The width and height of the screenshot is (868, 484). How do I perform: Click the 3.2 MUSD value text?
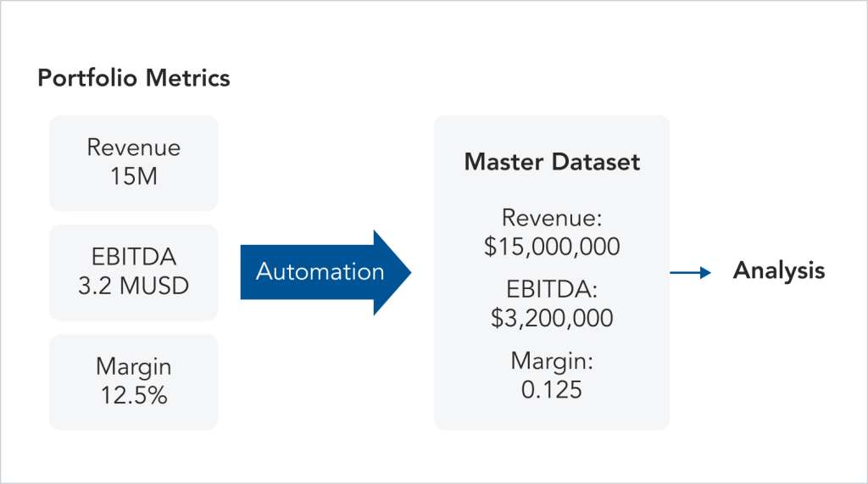134,285
